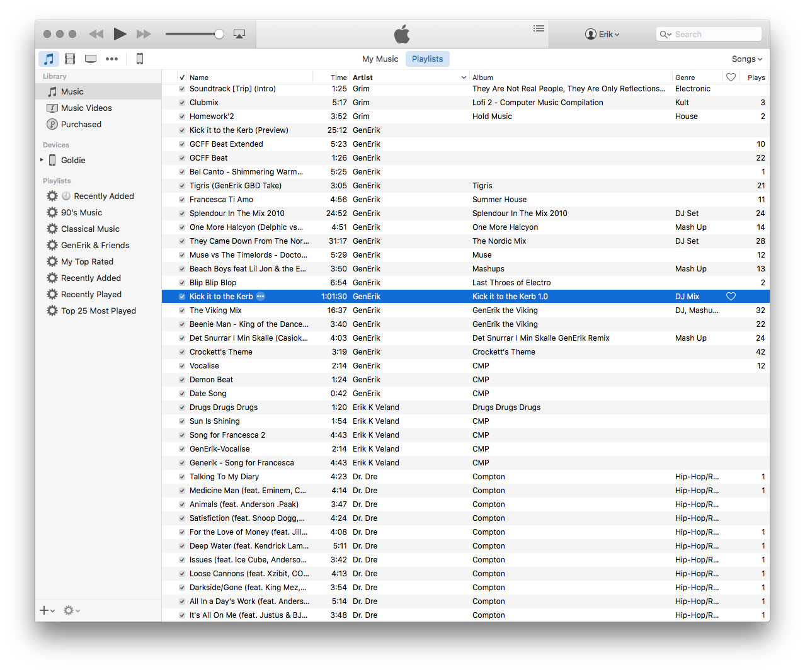
Task: Expand the Goldie device tree
Action: pyautogui.click(x=42, y=160)
